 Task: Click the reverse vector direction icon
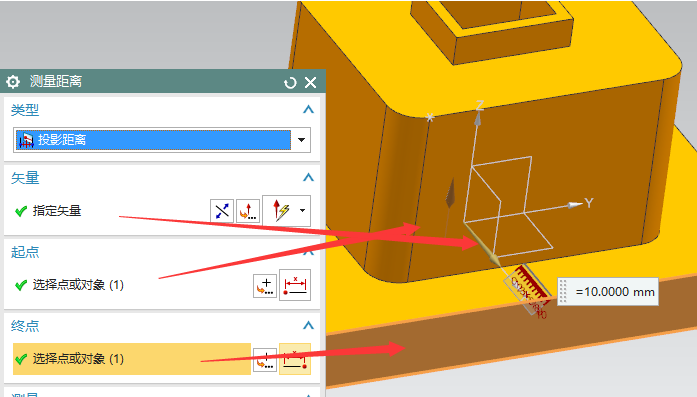222,211
